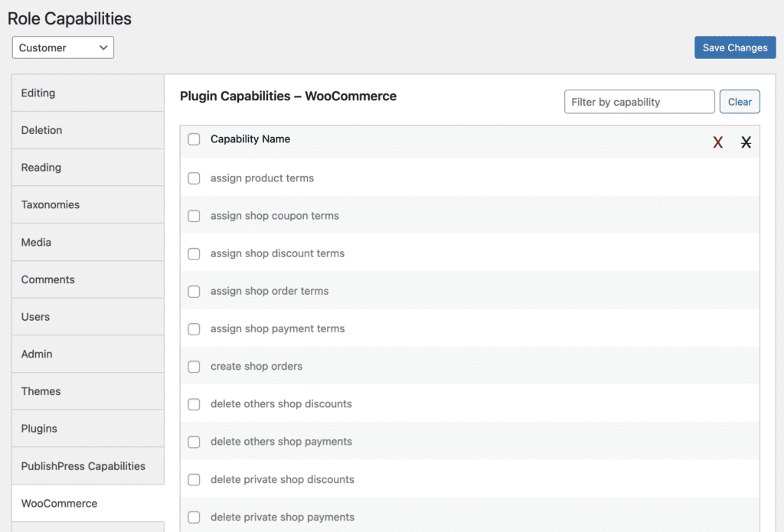Image resolution: width=784 pixels, height=532 pixels.
Task: Click the black X column icon
Action: 746,142
